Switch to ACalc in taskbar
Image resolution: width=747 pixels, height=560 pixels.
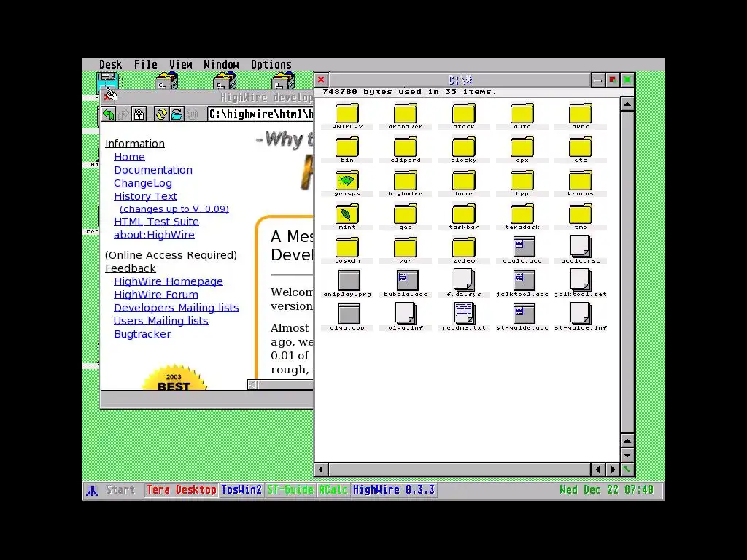coord(333,490)
